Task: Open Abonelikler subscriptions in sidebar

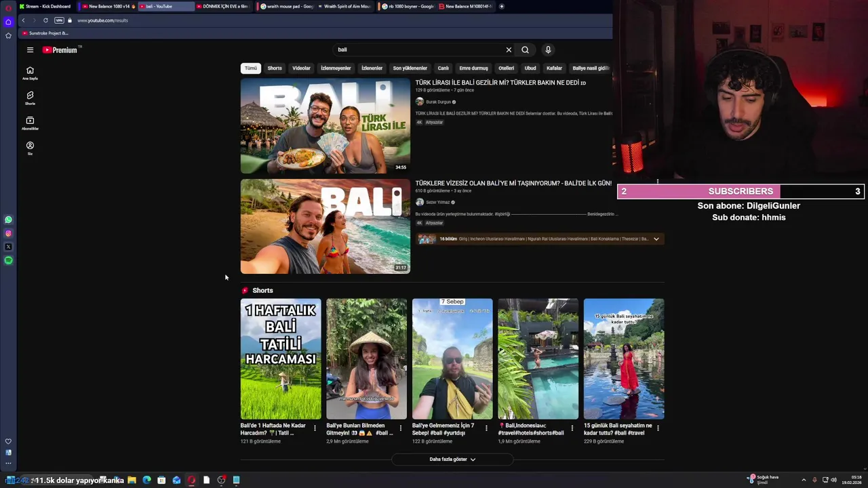Action: tap(30, 123)
